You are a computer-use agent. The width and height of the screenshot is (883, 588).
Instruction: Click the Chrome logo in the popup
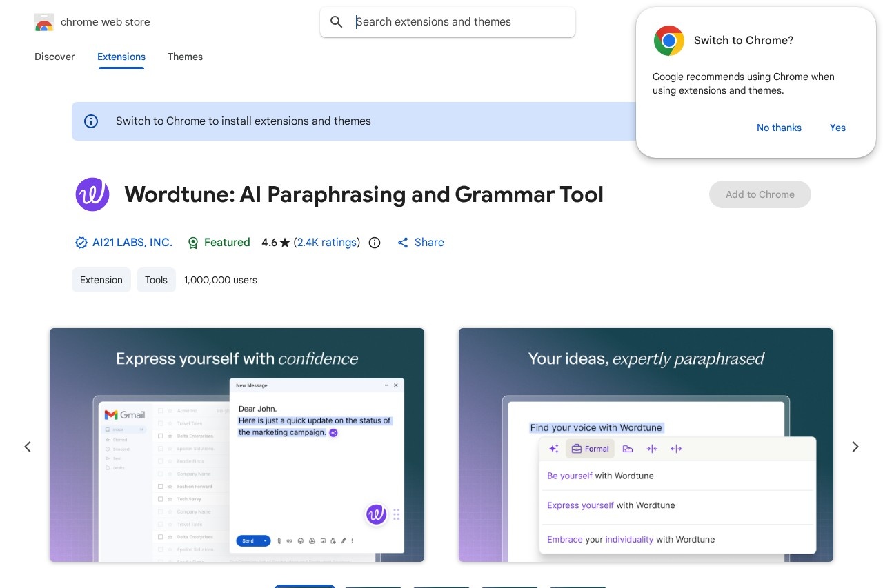(668, 41)
